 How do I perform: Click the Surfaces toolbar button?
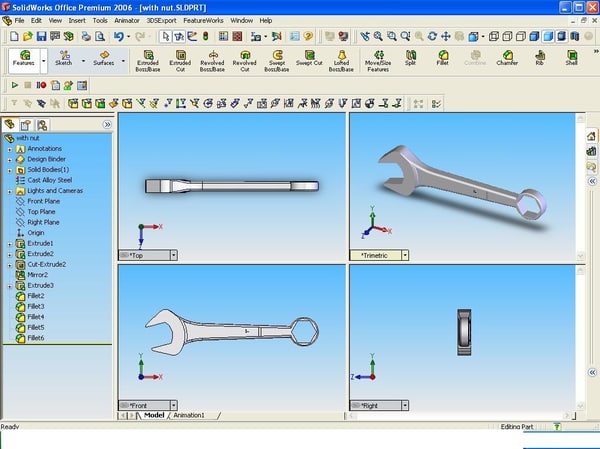[x=104, y=58]
